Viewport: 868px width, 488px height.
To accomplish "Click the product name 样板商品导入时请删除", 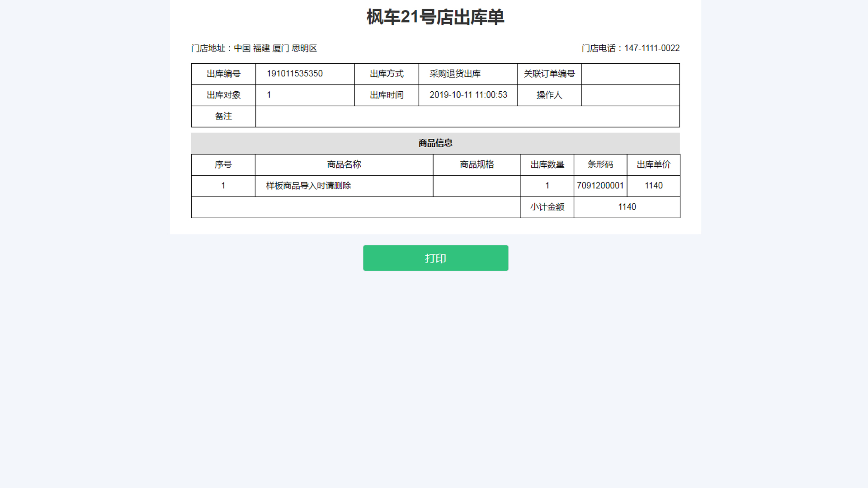I will coord(308,186).
